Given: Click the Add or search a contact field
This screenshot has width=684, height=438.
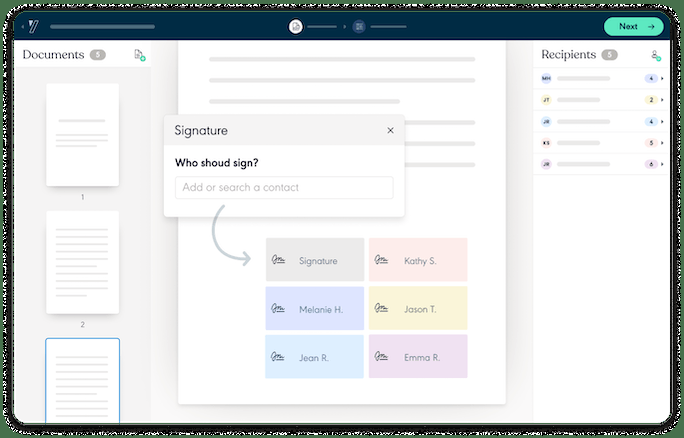Looking at the screenshot, I should tap(284, 187).
